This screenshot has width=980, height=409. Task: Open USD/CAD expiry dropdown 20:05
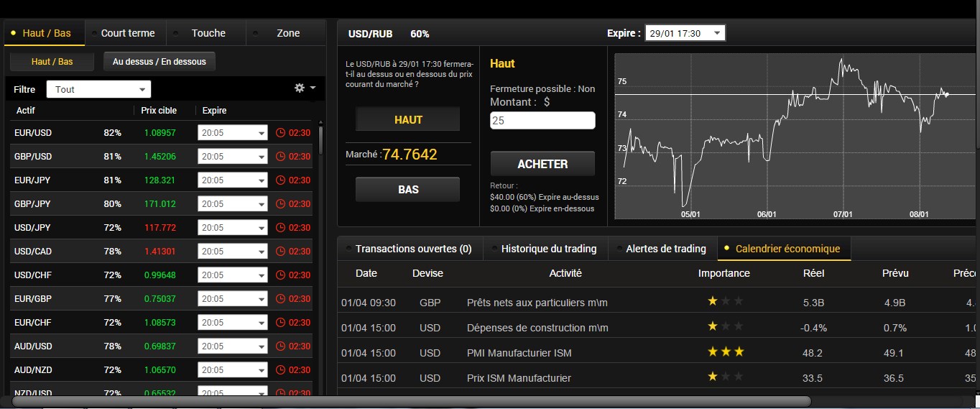point(232,251)
